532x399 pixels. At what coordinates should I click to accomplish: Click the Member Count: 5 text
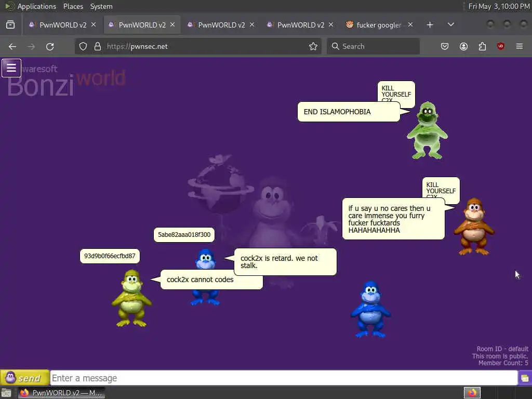(x=503, y=363)
